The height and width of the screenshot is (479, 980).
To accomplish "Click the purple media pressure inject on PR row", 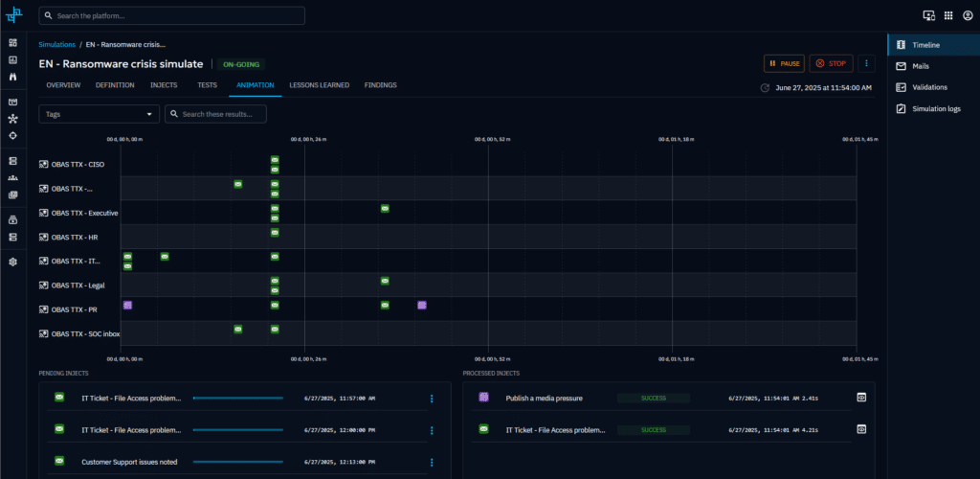I will [127, 306].
